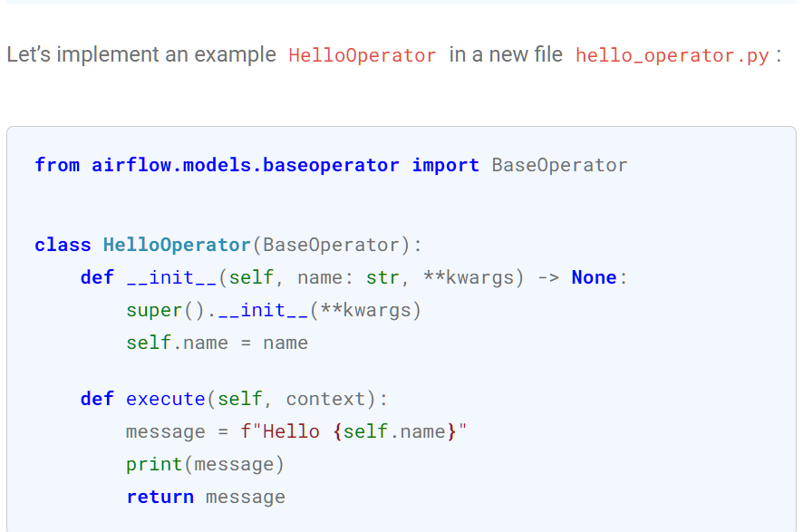Click the 'context' parameter in execute

(x=325, y=399)
